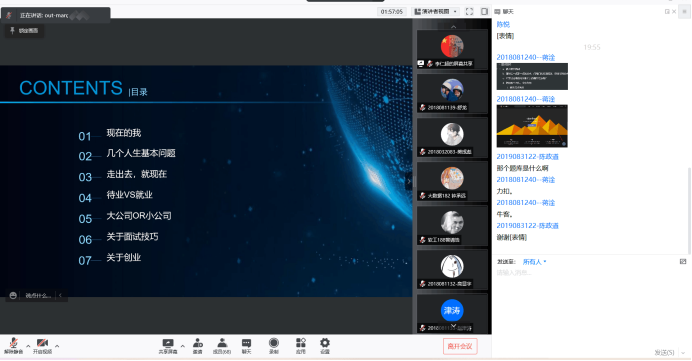Open the apps (应用) icon
The width and height of the screenshot is (692, 361).
coord(301,346)
